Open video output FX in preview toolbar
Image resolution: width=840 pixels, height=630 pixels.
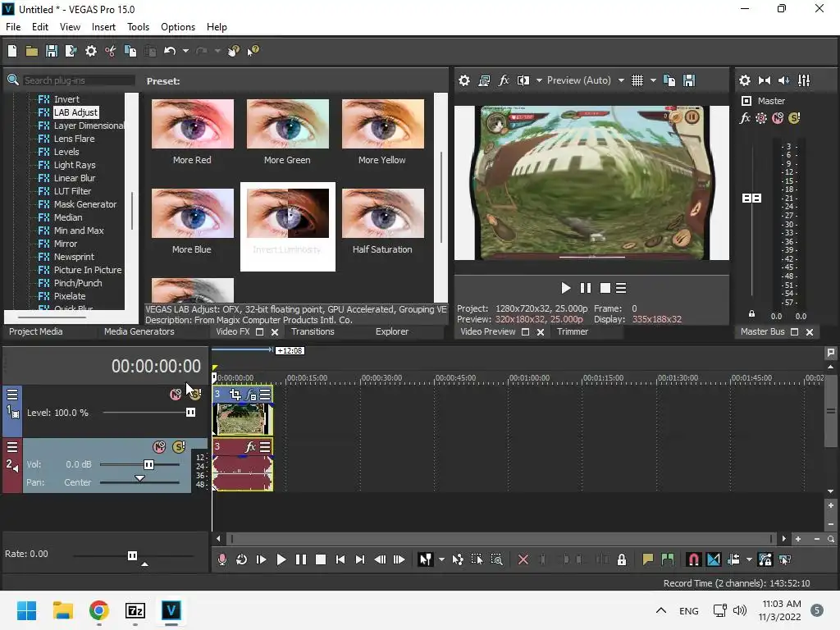(x=504, y=80)
